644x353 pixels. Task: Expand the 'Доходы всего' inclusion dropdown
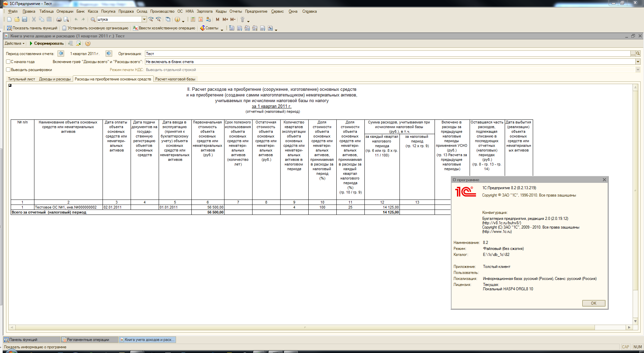click(x=638, y=62)
